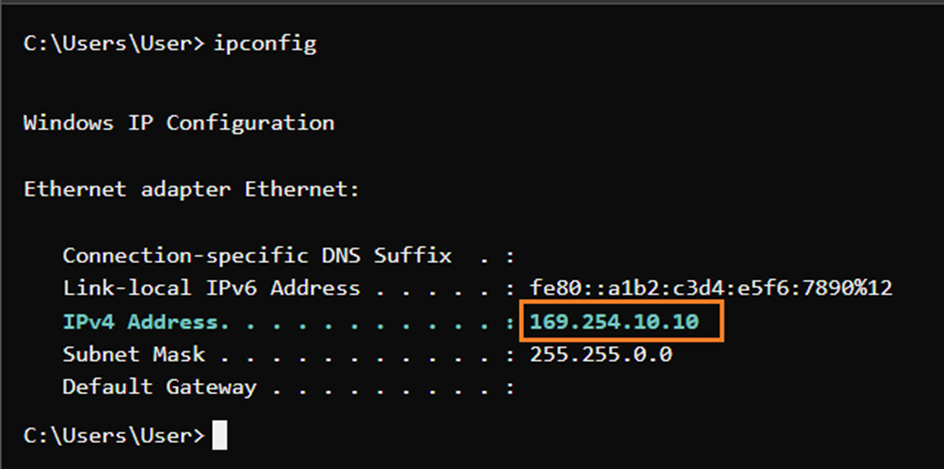
Task: Click the top C:\Users\User> prompt path
Action: 114,45
